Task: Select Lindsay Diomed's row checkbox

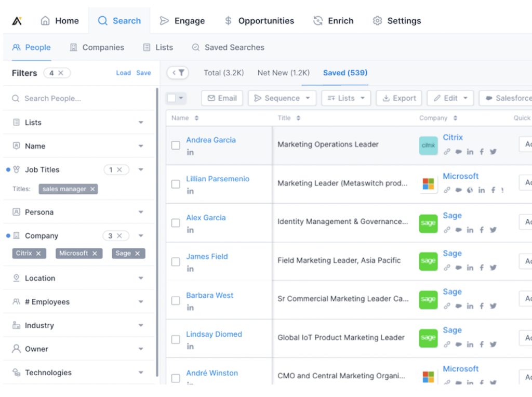Action: (x=176, y=339)
